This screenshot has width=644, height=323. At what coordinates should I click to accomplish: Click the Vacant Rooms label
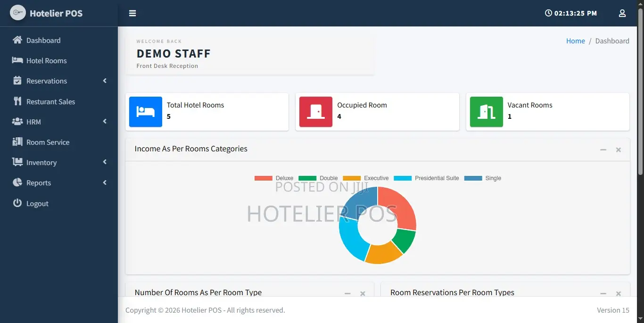[x=530, y=105]
